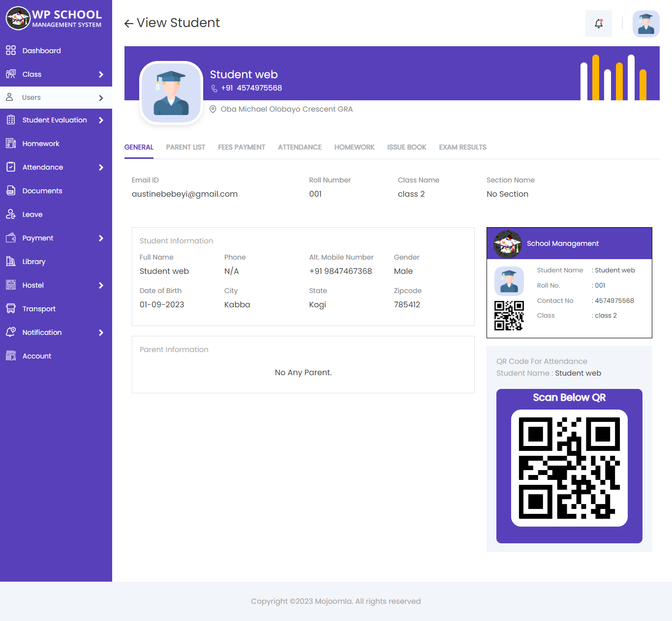The width and height of the screenshot is (672, 621).
Task: Open the Account sidebar icon
Action: 11,356
